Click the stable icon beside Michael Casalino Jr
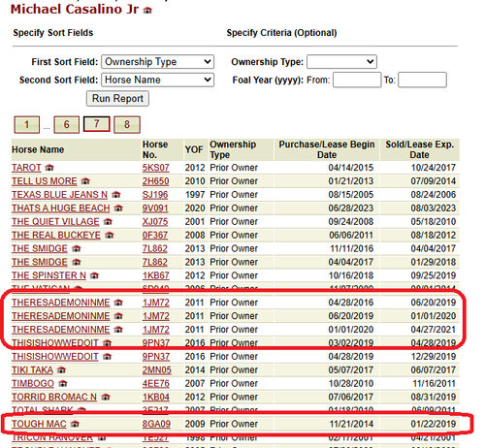Screen dimensions: 485x448 (147, 11)
